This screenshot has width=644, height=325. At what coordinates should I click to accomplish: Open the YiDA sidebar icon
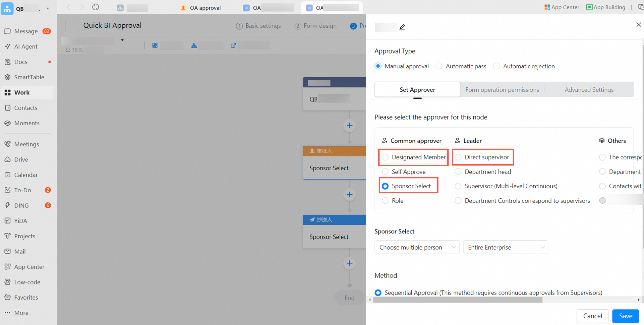tap(7, 221)
